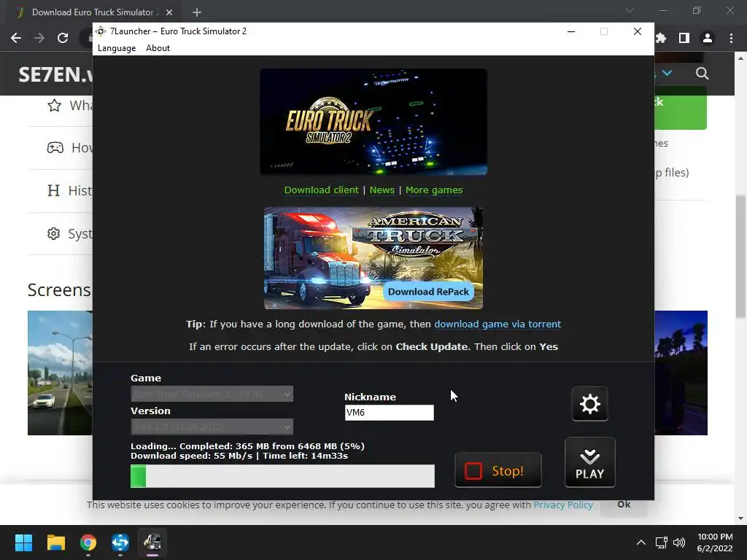This screenshot has height=560, width=747.
Task: Open volume control tray icon
Action: pyautogui.click(x=679, y=542)
